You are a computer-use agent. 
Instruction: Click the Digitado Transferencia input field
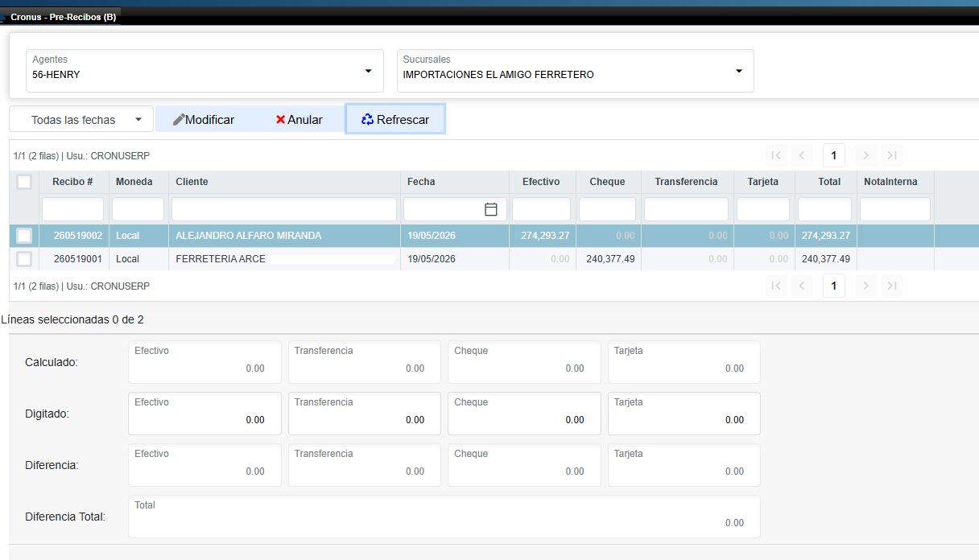click(365, 414)
